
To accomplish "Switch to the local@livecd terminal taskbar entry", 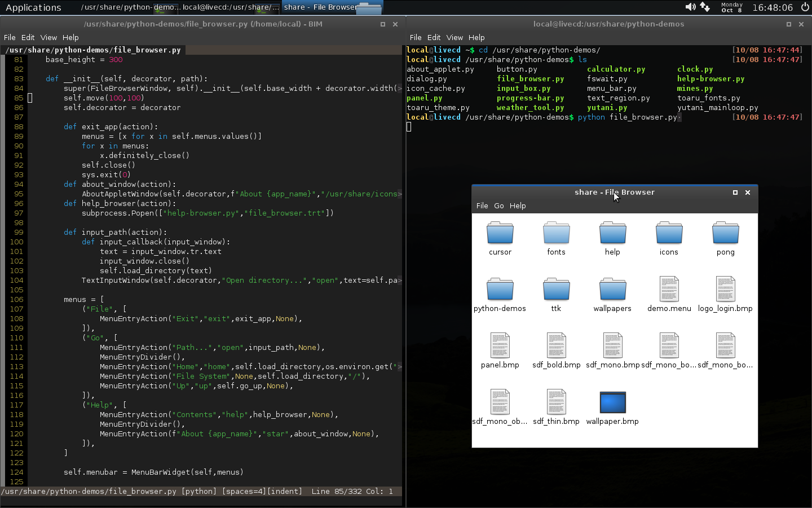I will [231, 7].
